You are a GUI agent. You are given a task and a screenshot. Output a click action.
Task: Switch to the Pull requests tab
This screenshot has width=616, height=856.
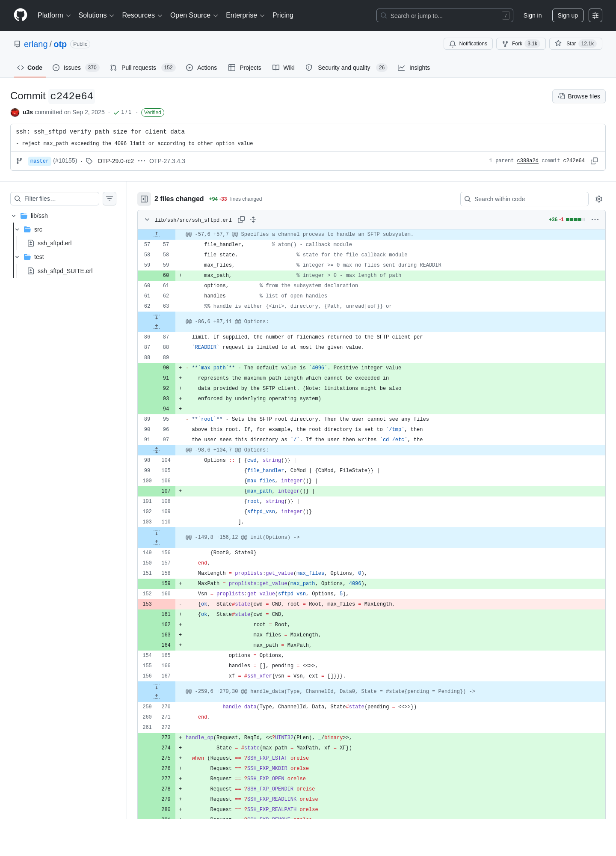(x=142, y=68)
